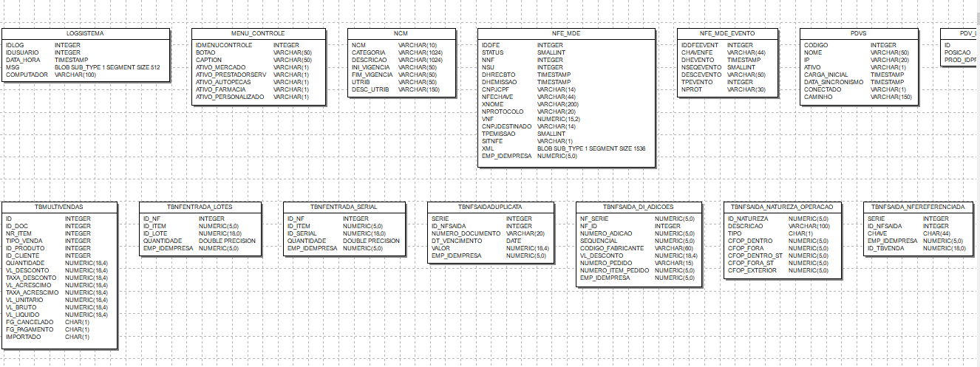
Task: Click the XML blob field in NFE_MDE
Action: pos(487,148)
